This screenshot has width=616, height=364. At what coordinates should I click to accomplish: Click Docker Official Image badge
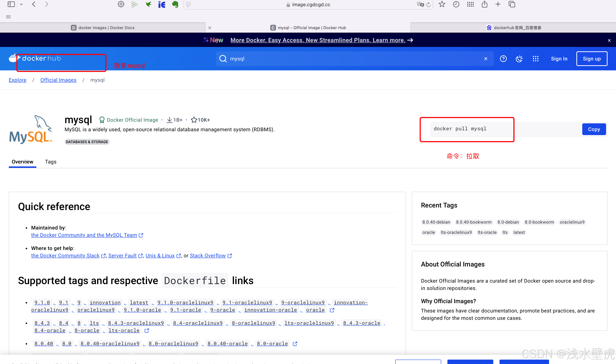pos(129,120)
